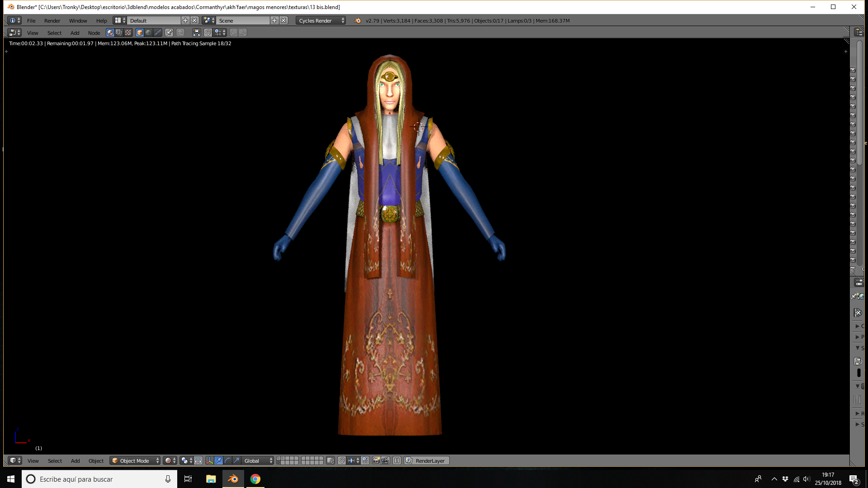868x488 pixels.
Task: Click the Blender logo splash icon
Action: pos(358,20)
